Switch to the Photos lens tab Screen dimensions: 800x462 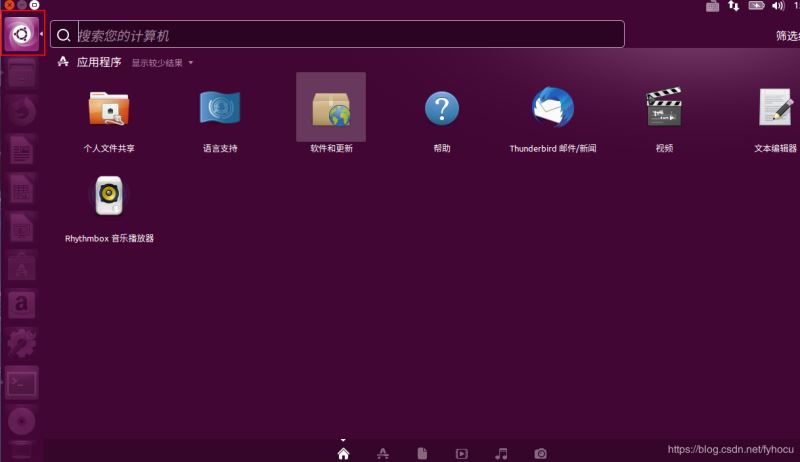(541, 453)
